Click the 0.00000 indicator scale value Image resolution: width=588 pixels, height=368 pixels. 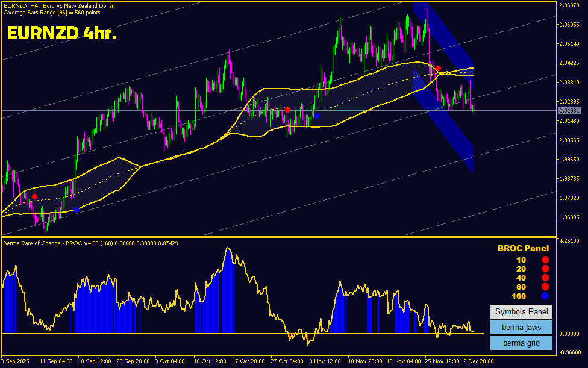[x=569, y=334]
